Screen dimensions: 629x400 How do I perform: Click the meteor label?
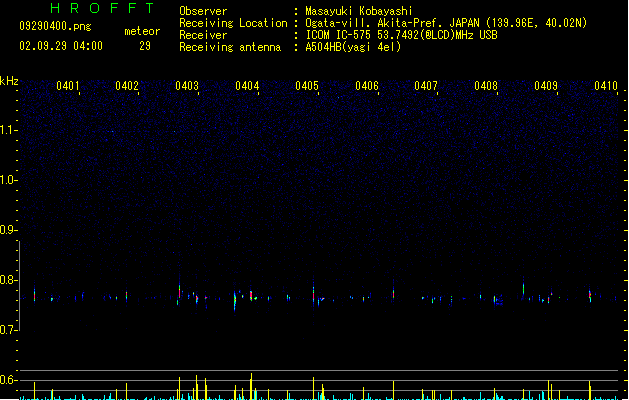(x=142, y=31)
